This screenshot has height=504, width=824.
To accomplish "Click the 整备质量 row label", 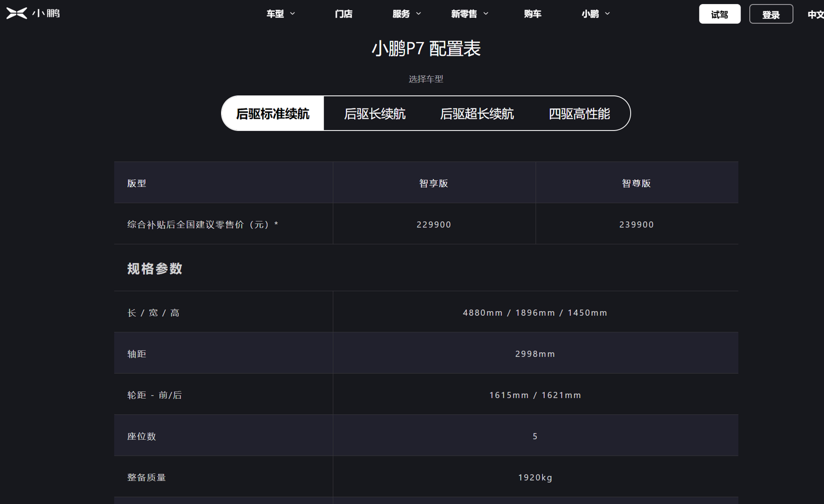I will 146,477.
